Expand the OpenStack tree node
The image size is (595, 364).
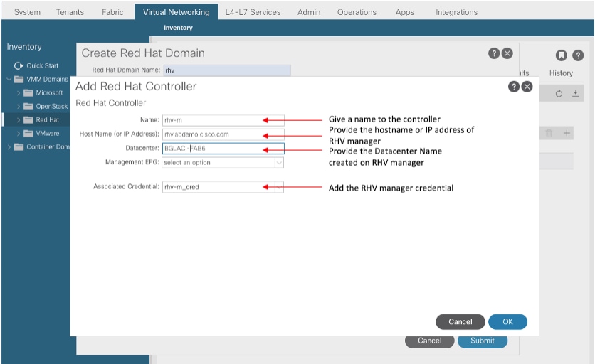pyautogui.click(x=19, y=107)
